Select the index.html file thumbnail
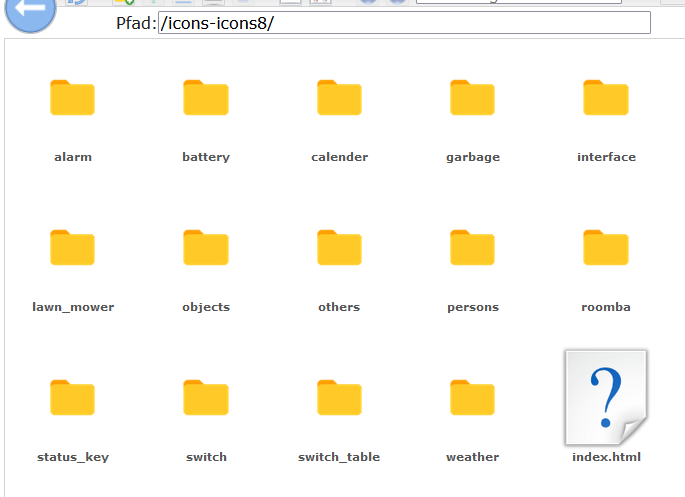685x497 pixels. (x=606, y=397)
